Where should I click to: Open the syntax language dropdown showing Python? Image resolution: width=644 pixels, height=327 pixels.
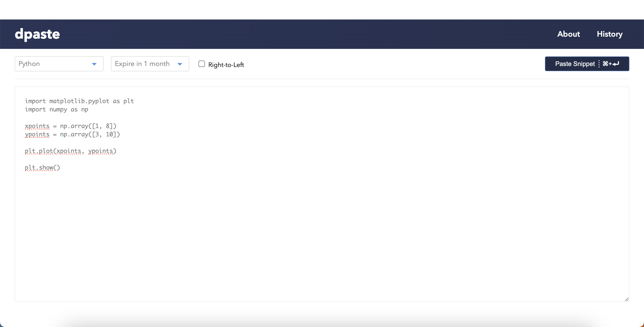click(59, 64)
